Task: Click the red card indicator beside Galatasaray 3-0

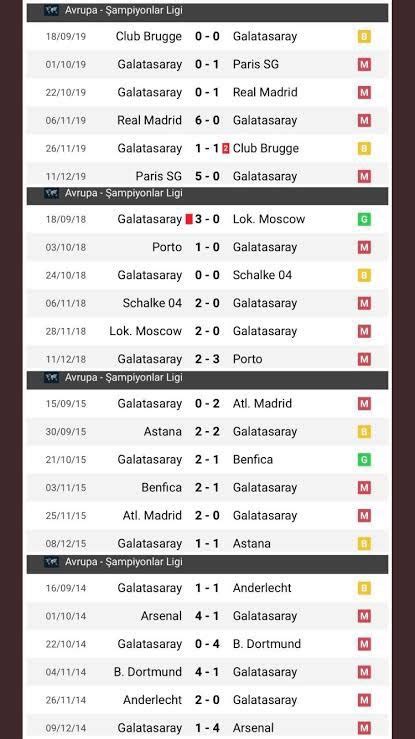Action: point(189,219)
